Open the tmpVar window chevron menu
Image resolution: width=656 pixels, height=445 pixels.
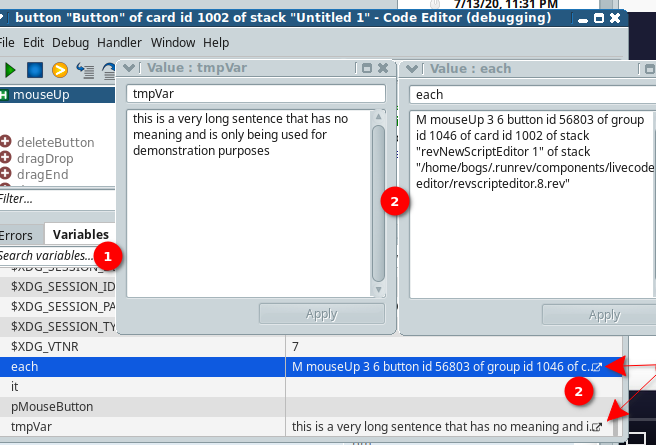point(124,69)
